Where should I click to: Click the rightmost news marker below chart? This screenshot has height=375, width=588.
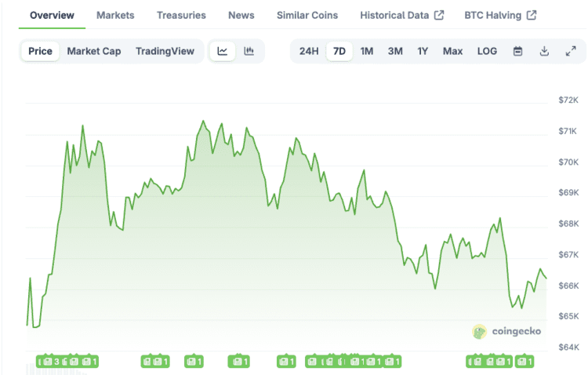[524, 362]
